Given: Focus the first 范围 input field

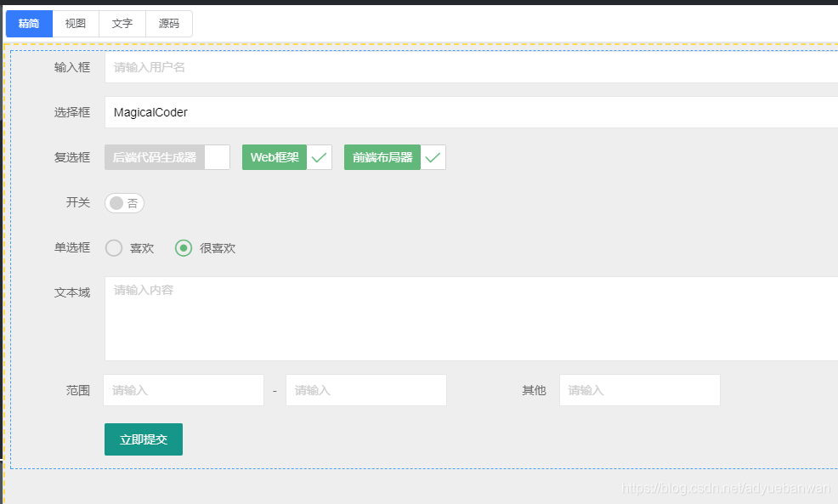Looking at the screenshot, I should [184, 390].
